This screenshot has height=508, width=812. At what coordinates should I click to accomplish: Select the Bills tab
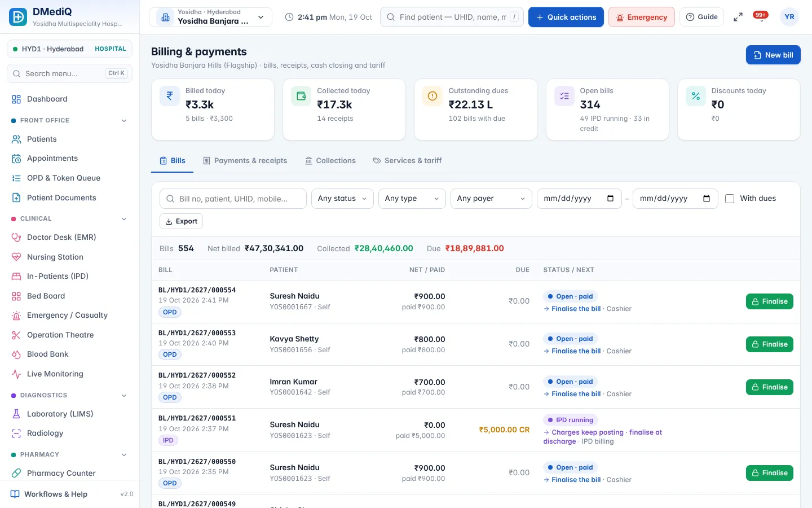coord(173,161)
